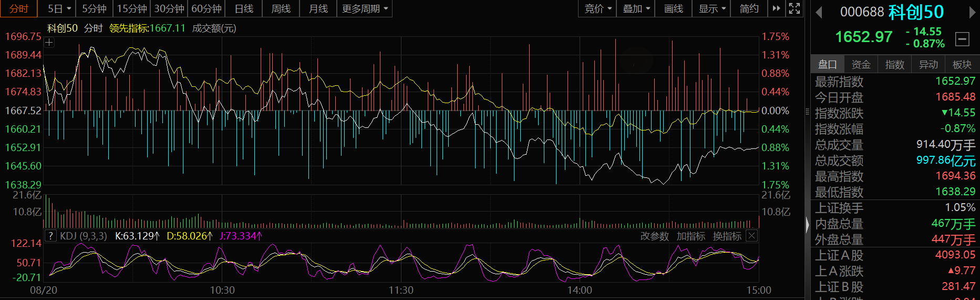
Task: Open the 叠加 overlay dropdown
Action: tap(636, 8)
